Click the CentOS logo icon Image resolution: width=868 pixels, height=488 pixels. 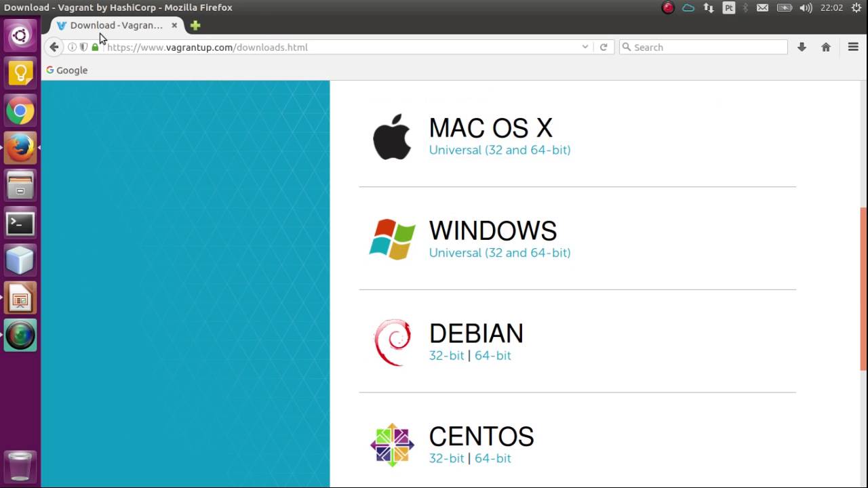pos(392,445)
